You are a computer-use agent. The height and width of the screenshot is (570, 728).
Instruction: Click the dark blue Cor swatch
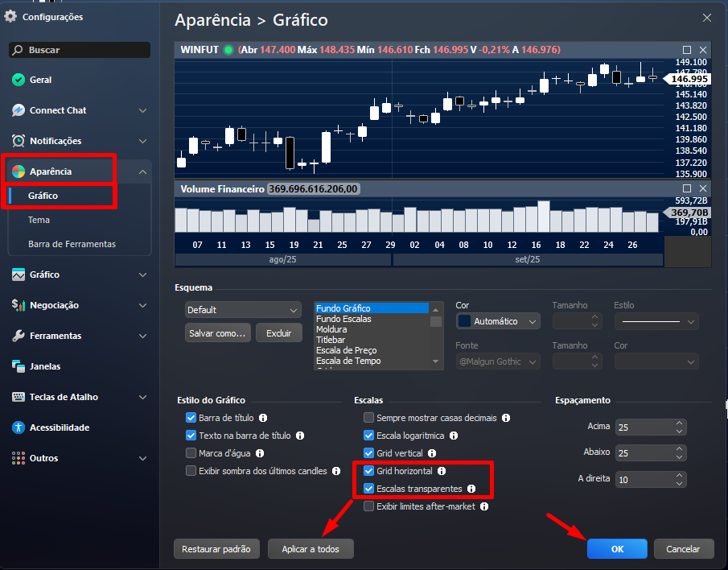click(x=464, y=321)
